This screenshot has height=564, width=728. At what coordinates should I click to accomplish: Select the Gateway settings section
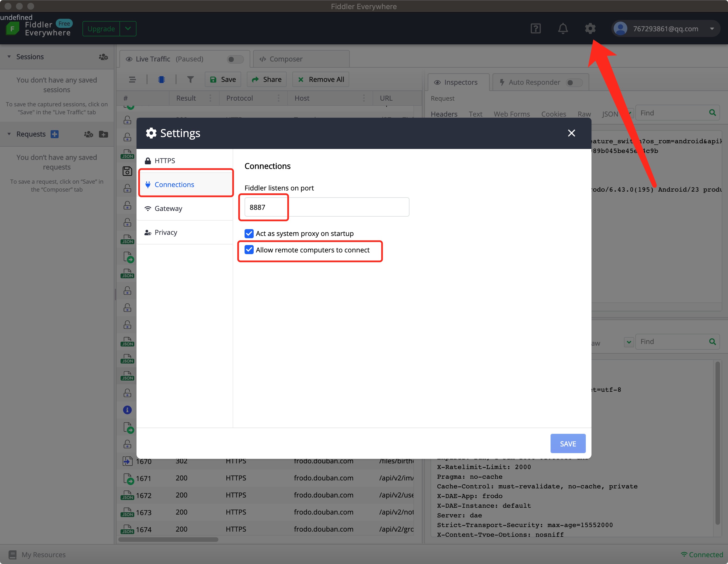[x=168, y=209]
